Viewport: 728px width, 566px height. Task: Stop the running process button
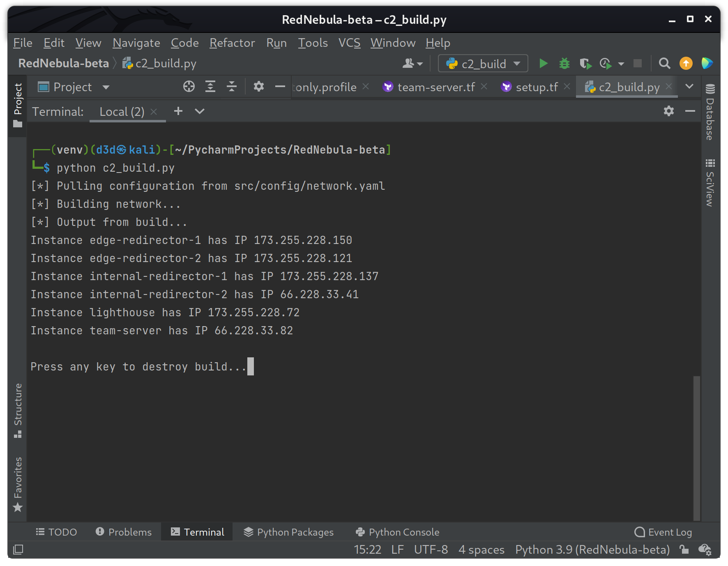coord(638,63)
